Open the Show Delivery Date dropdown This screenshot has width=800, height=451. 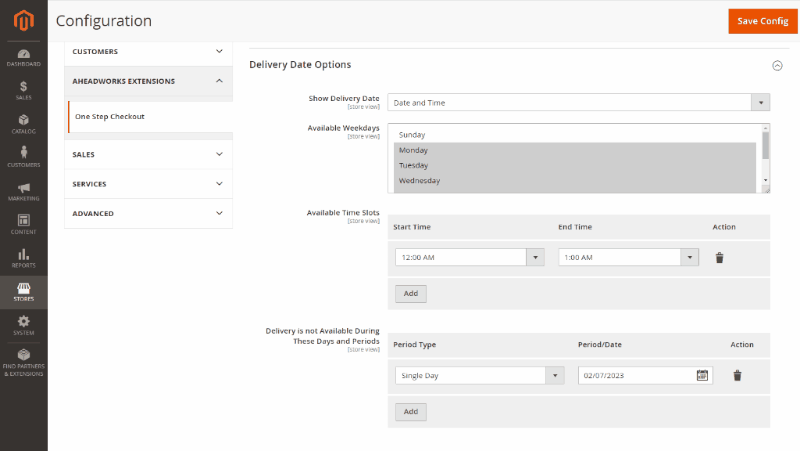click(x=579, y=103)
